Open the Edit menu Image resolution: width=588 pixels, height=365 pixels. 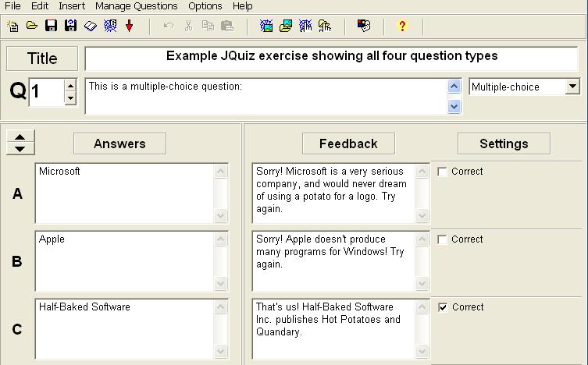click(x=40, y=6)
